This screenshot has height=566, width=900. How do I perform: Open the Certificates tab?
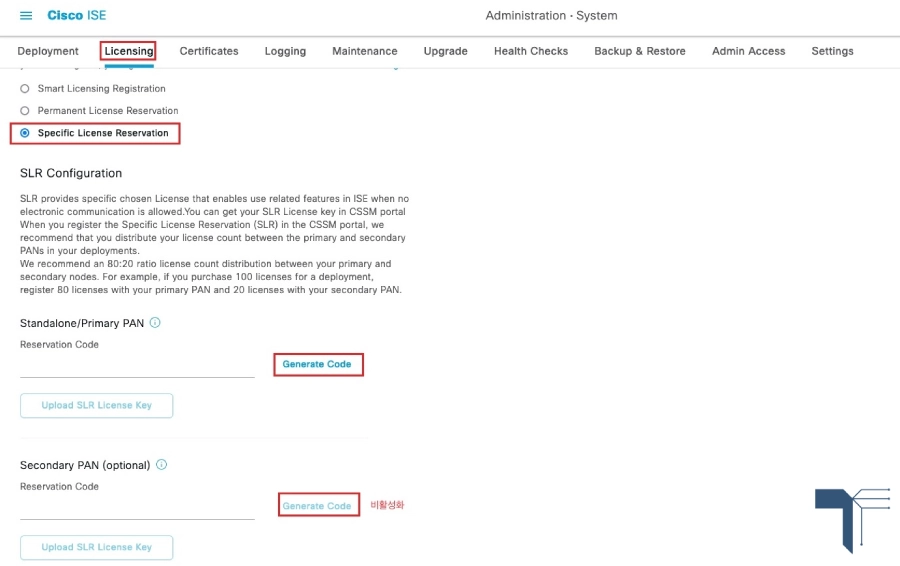209,51
